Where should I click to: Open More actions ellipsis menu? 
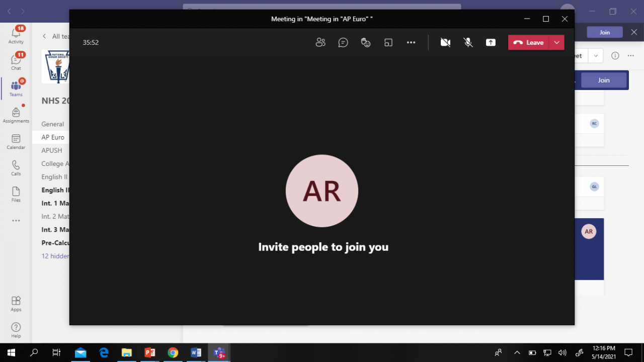tap(411, 43)
